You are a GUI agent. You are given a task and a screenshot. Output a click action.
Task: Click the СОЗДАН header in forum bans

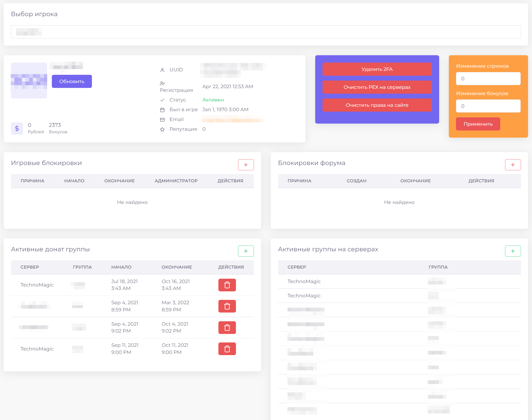click(356, 181)
